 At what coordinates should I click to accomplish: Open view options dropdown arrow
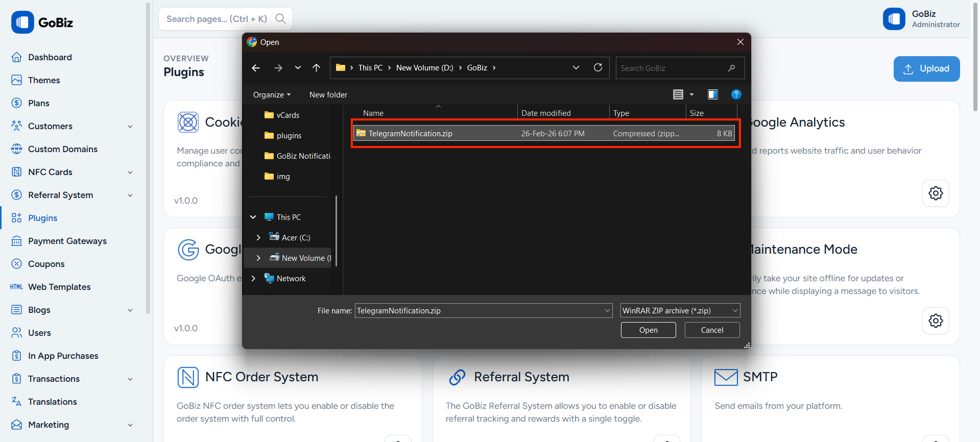(x=692, y=94)
